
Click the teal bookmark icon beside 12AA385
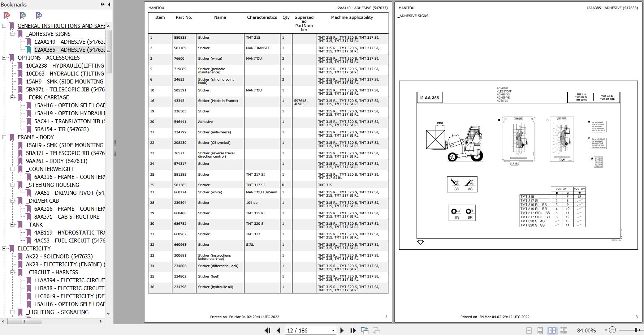click(x=29, y=50)
